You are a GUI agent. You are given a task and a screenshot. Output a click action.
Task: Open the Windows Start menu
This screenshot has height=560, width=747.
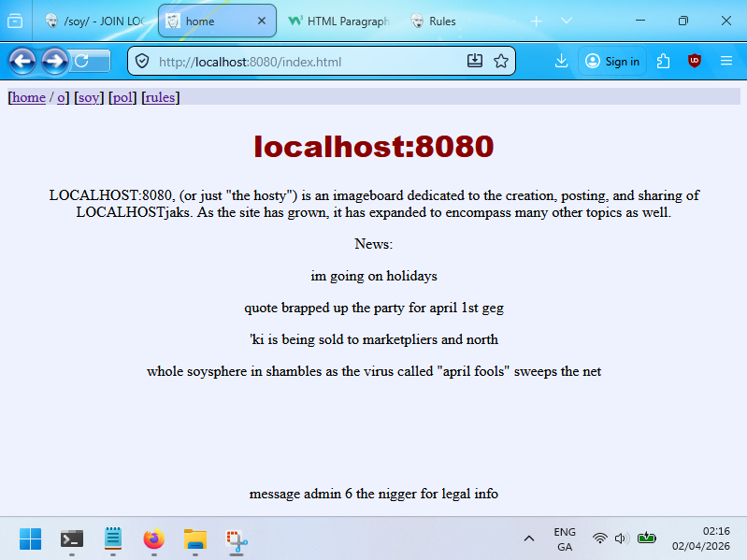[30, 538]
